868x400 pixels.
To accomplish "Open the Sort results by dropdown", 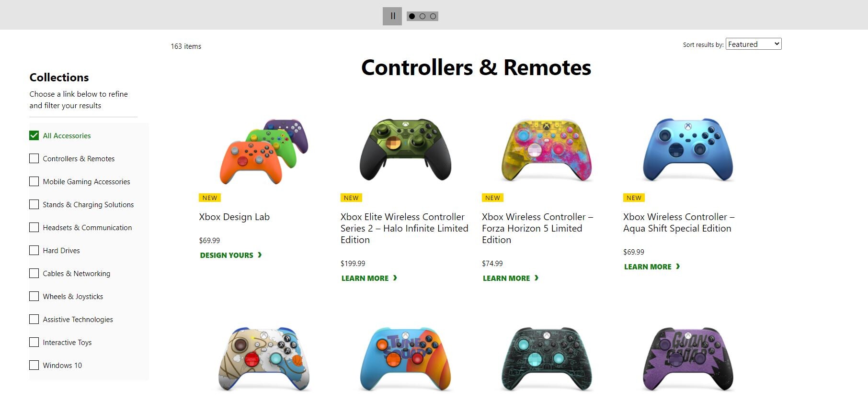I will coord(754,44).
